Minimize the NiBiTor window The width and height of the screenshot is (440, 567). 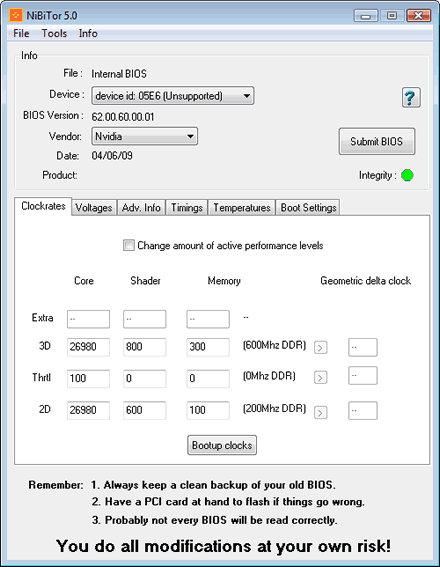366,16
